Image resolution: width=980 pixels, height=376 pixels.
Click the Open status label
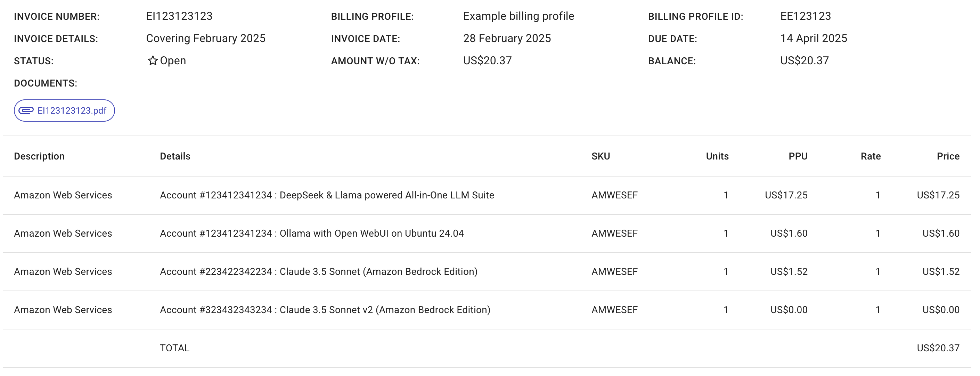coord(173,60)
